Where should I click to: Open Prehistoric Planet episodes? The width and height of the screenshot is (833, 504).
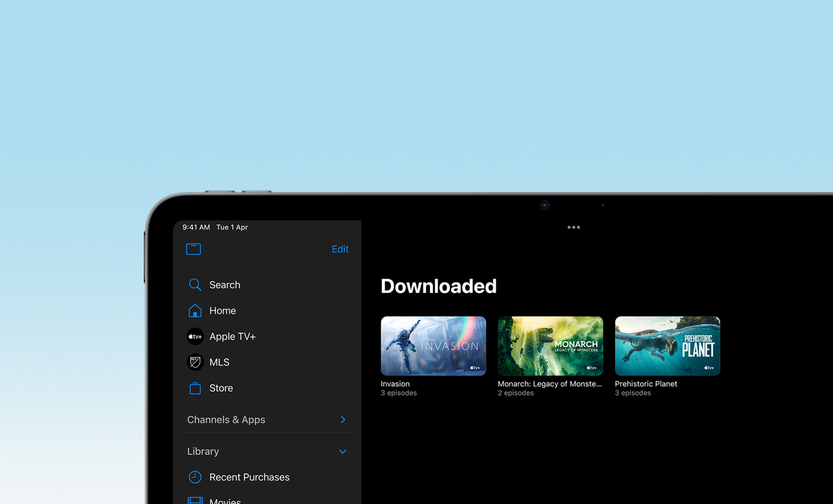pyautogui.click(x=667, y=346)
